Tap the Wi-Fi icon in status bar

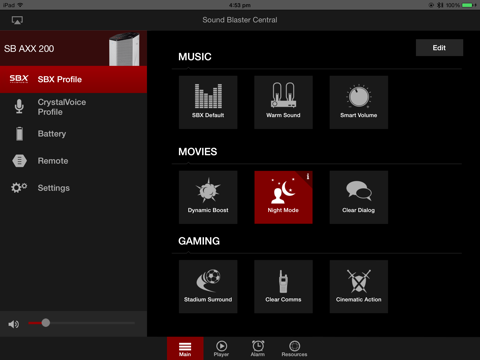pos(20,5)
